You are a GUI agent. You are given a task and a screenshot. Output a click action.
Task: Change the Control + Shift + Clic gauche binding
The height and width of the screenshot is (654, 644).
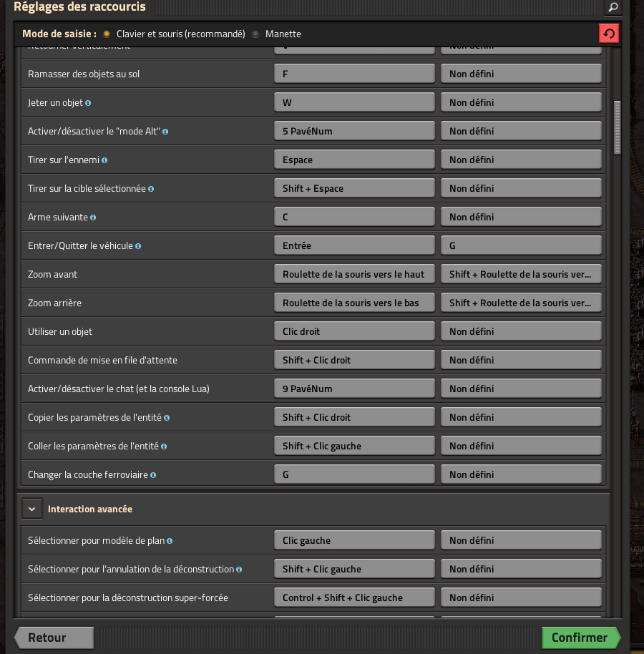point(354,597)
